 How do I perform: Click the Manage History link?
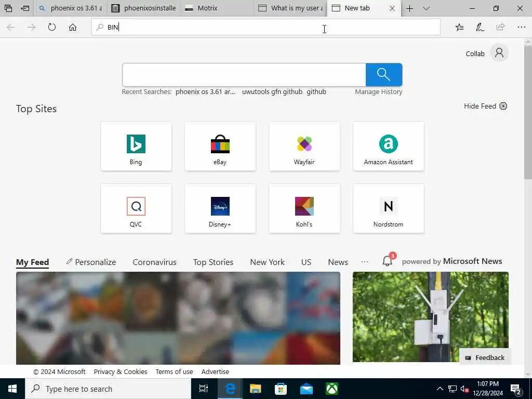(x=379, y=91)
